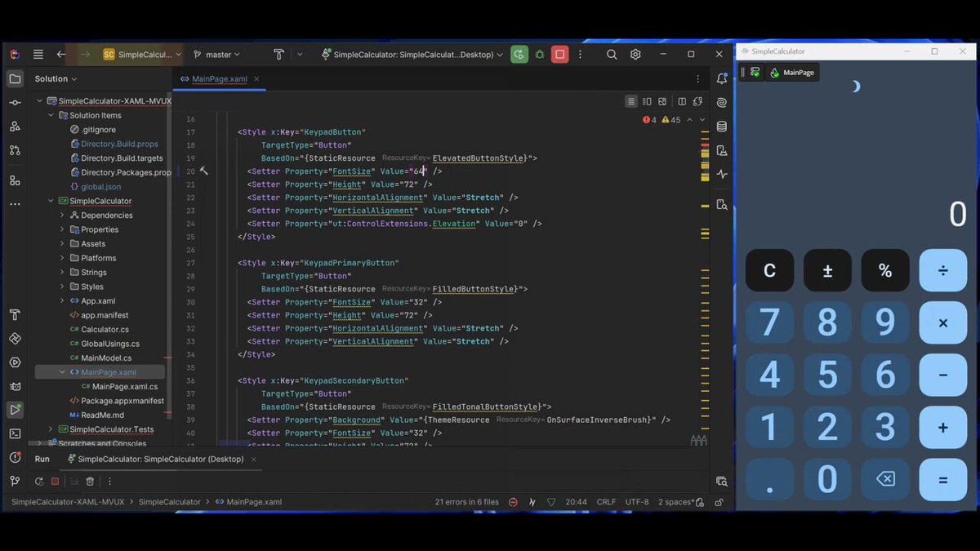This screenshot has width=980, height=551.
Task: Open the Commit tool window
Action: click(15, 103)
